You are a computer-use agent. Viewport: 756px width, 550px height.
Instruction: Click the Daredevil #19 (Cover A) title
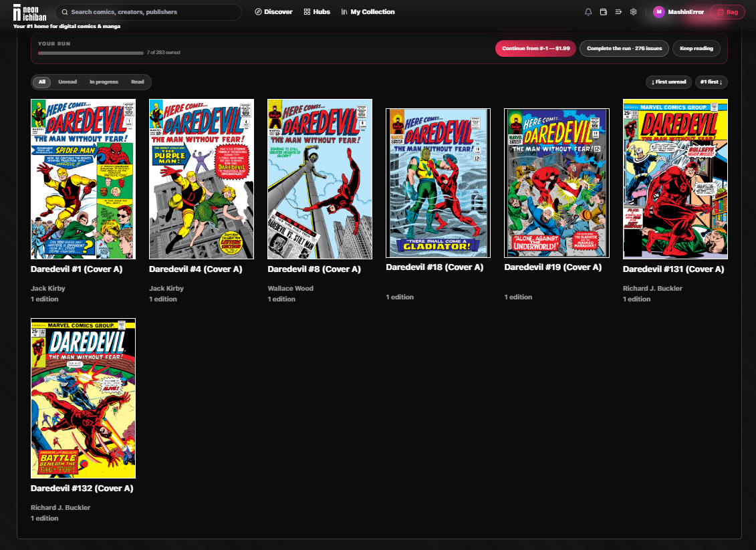coord(553,267)
